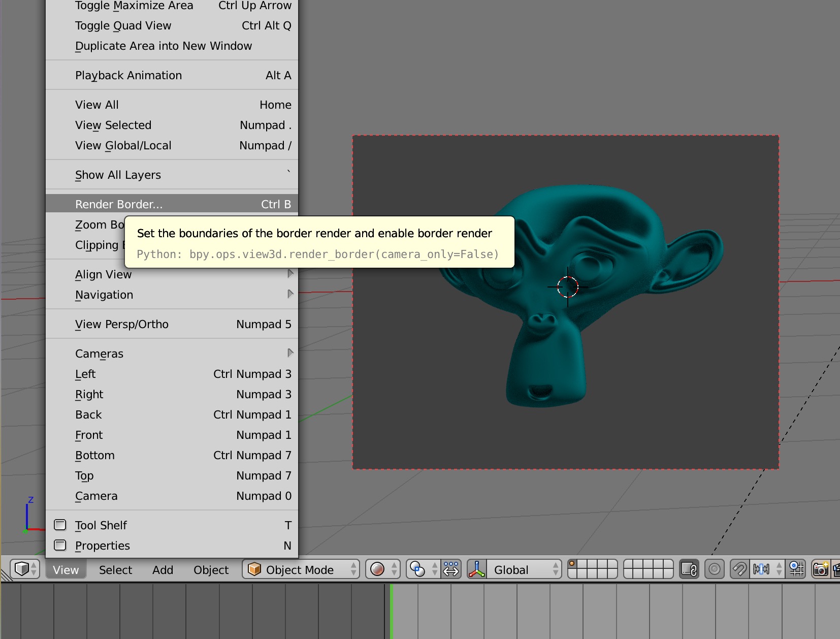Select the first layer with orange dot
Viewport: 840px width, 639px height.
[573, 564]
